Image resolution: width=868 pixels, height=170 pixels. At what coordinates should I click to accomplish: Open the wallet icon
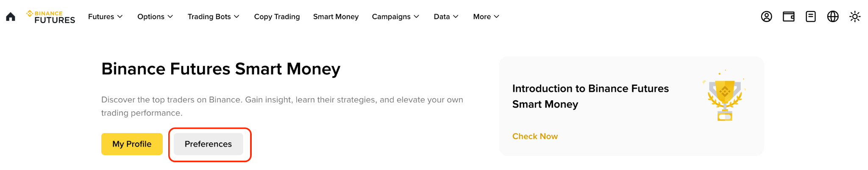[788, 17]
